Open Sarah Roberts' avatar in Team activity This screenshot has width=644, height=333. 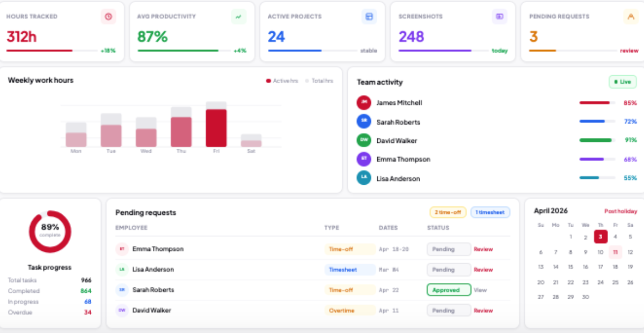(x=364, y=121)
